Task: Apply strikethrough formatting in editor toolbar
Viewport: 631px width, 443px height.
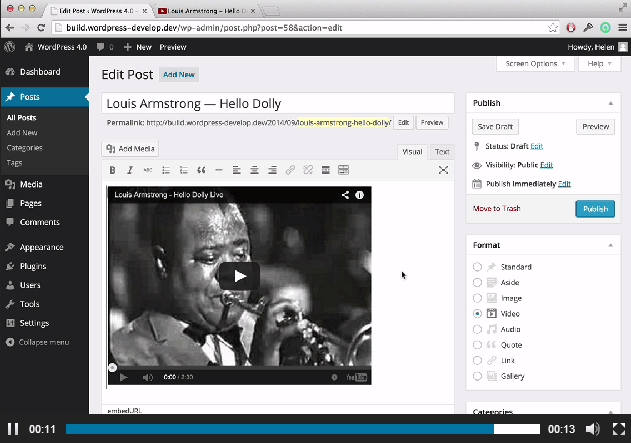Action: pos(148,170)
